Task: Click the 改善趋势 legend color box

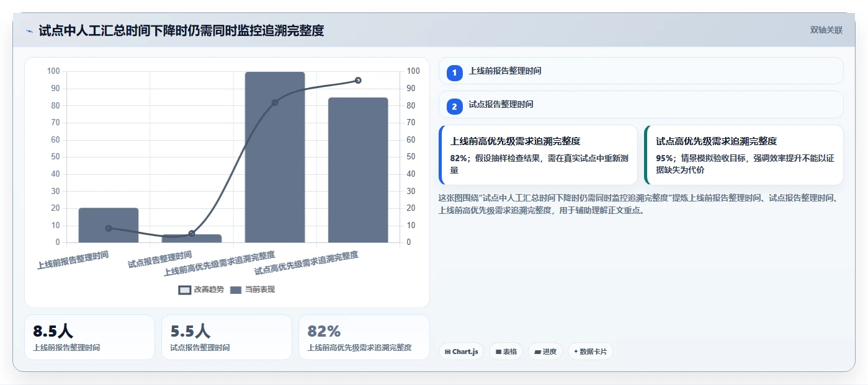Action: coord(184,290)
